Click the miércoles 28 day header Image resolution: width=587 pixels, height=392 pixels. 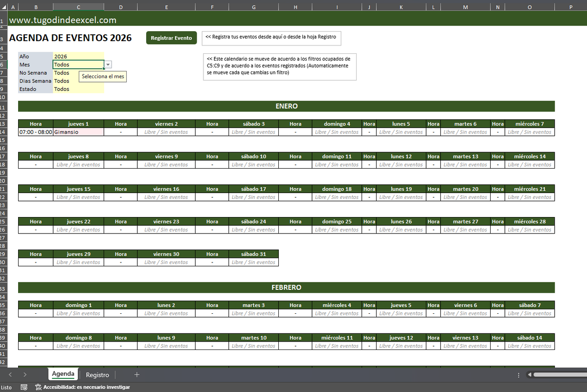(x=529, y=221)
